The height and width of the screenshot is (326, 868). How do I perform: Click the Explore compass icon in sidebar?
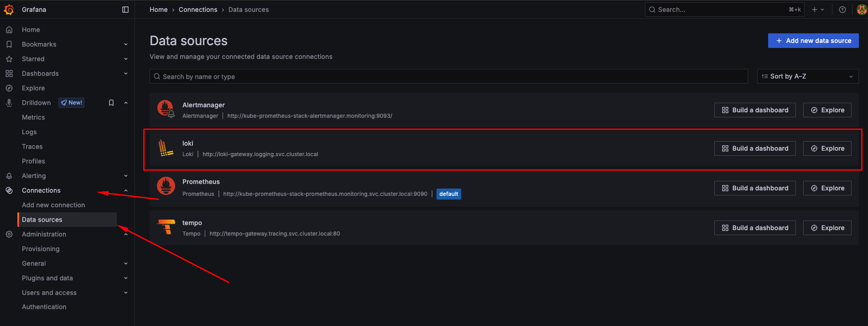pos(9,88)
